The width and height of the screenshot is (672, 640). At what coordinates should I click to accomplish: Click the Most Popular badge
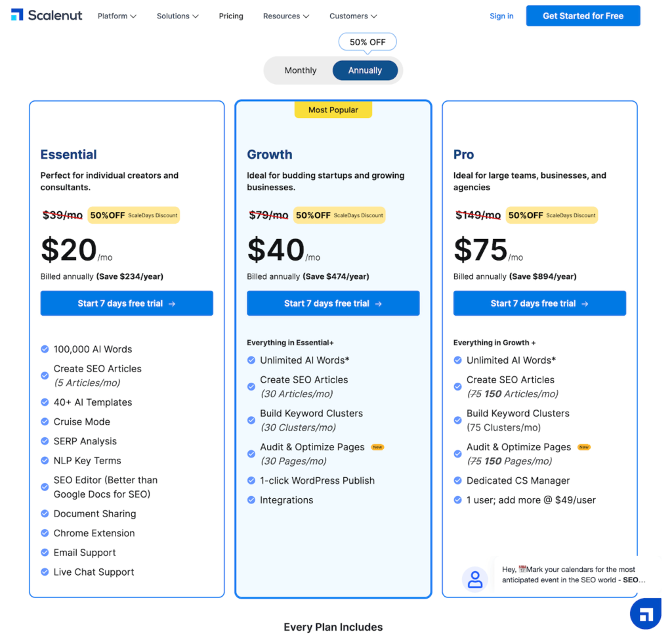[x=333, y=110]
